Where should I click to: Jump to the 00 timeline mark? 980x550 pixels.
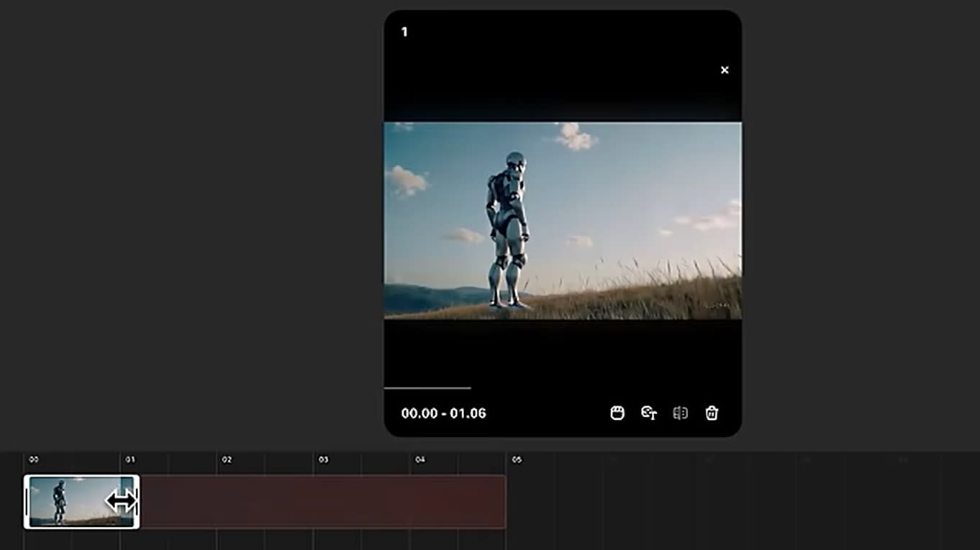[33, 459]
